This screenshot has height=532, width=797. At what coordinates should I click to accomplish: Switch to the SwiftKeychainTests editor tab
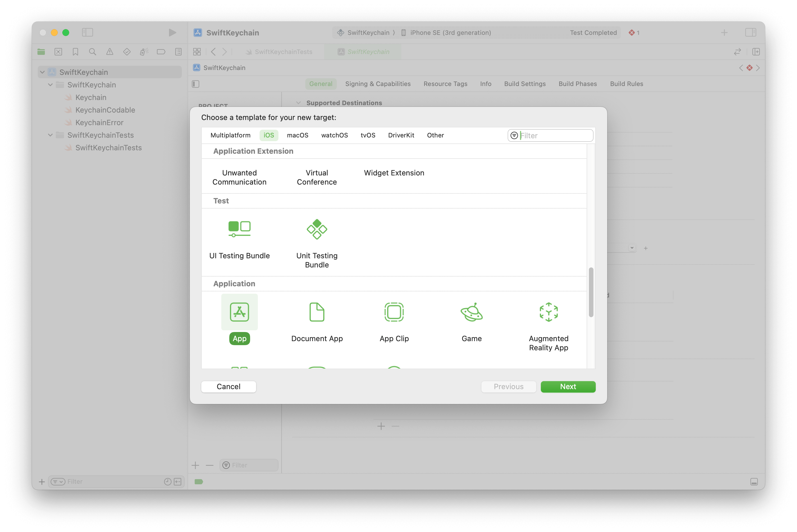(279, 51)
